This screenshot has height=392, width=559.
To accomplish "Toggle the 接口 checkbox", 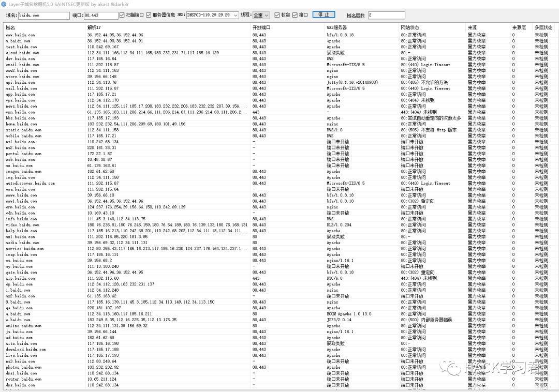I will point(295,15).
